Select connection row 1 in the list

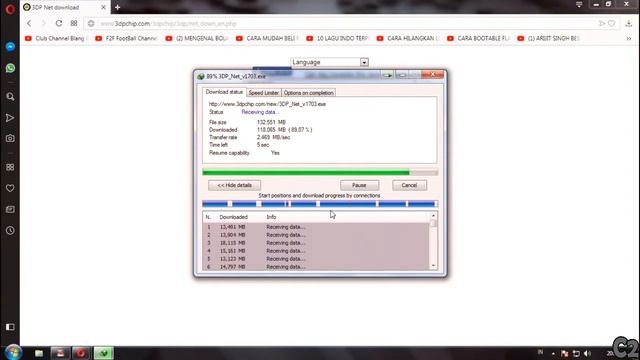pyautogui.click(x=316, y=227)
